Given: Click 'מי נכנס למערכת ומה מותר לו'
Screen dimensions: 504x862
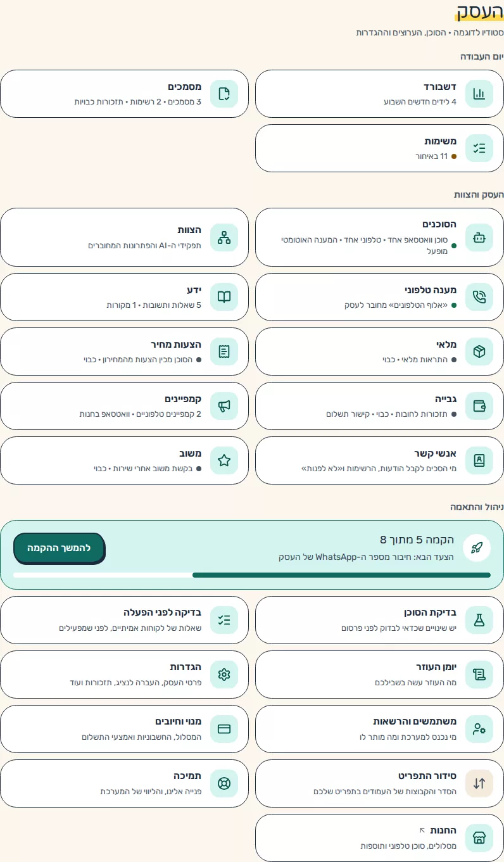Looking at the screenshot, I should [408, 737].
